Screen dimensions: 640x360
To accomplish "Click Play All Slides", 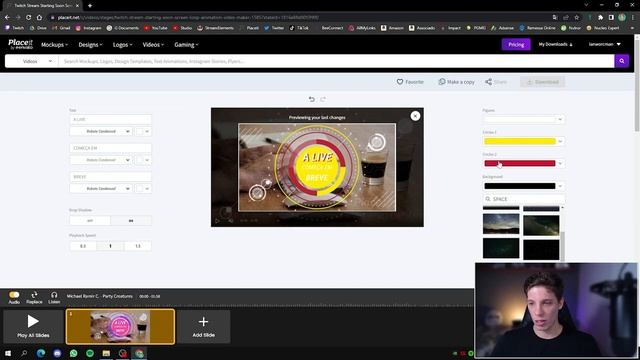I will [x=33, y=326].
